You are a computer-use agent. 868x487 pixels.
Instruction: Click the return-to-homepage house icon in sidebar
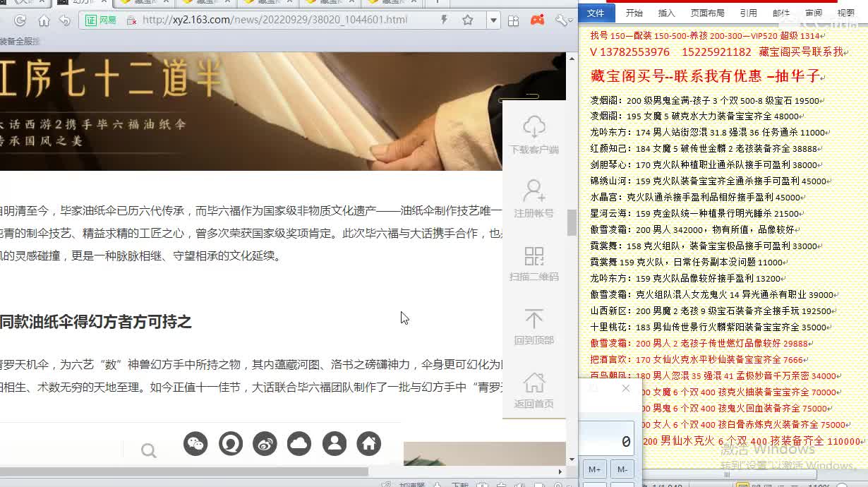pyautogui.click(x=534, y=382)
